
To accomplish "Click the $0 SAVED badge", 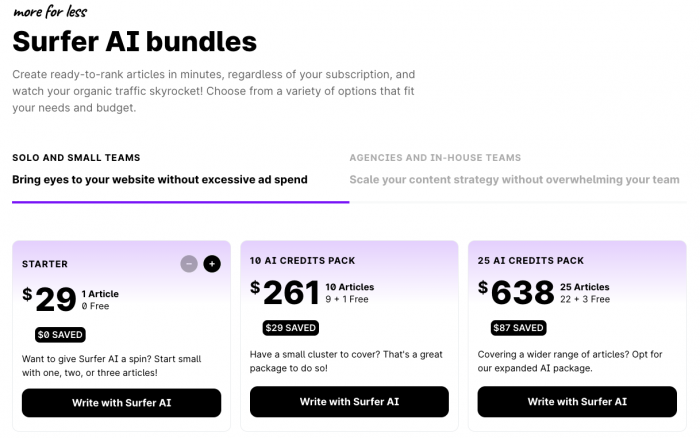I will (62, 334).
